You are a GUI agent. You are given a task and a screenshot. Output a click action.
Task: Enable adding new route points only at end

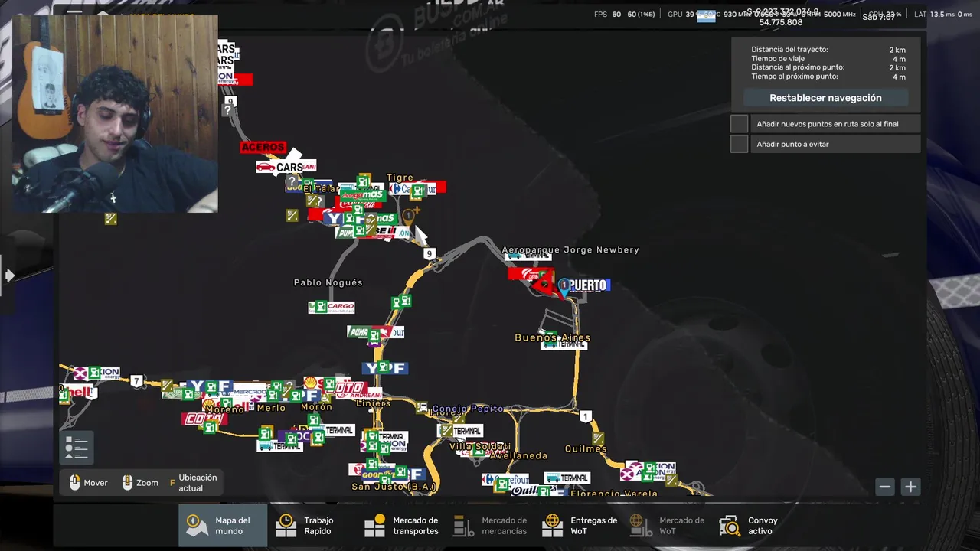click(x=739, y=124)
